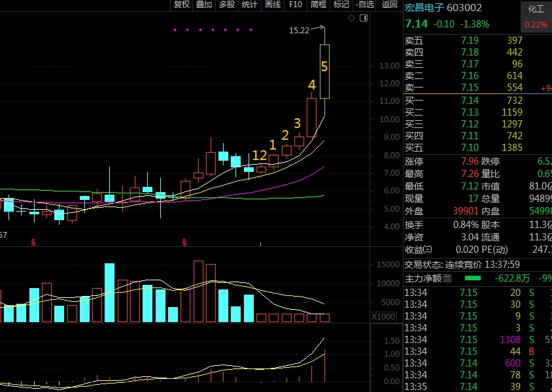Toggle the side panel layout icon
This screenshot has width=552, height=392.
point(364,18)
